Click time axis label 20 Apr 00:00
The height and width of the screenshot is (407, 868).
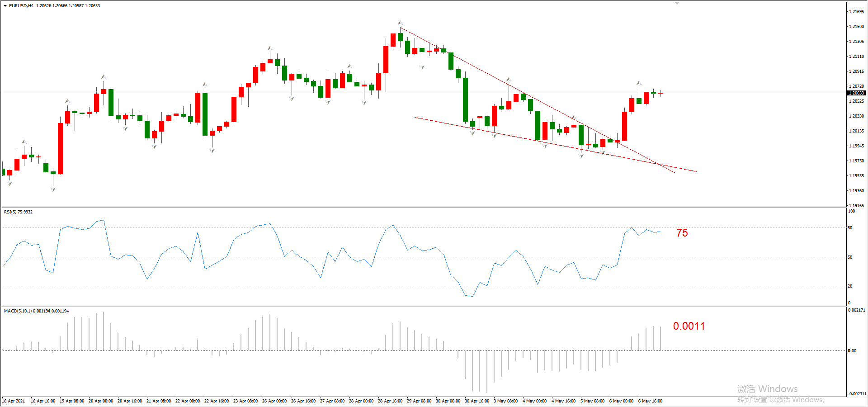click(101, 401)
